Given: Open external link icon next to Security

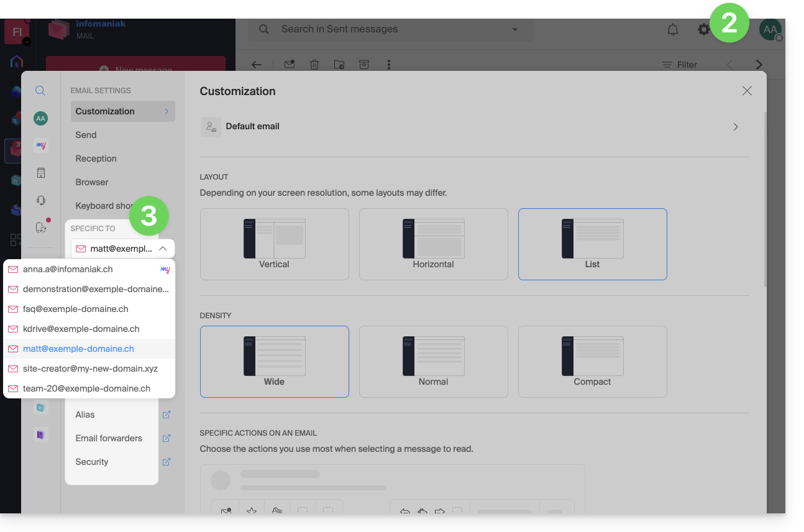Looking at the screenshot, I should (x=167, y=462).
